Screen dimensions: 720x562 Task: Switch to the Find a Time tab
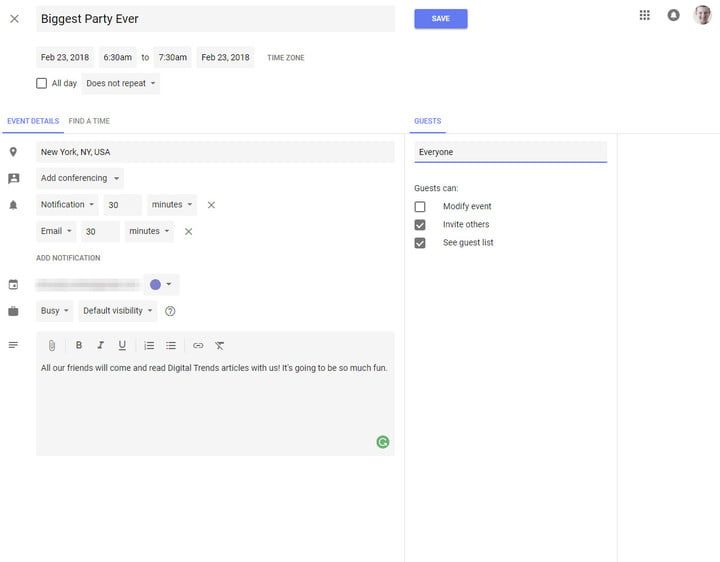[x=89, y=121]
